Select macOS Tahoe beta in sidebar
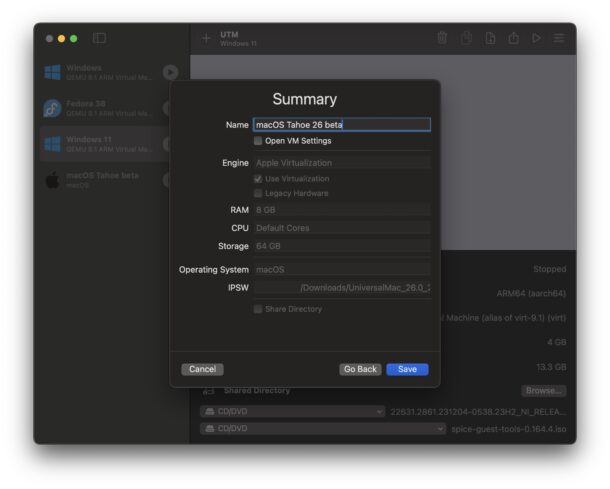The height and width of the screenshot is (489, 610). coord(105,180)
